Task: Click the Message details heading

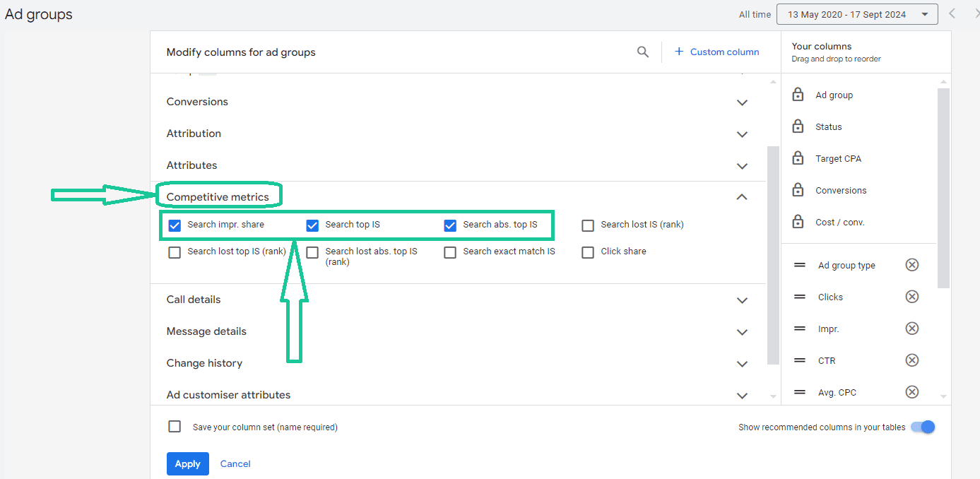Action: [x=206, y=331]
